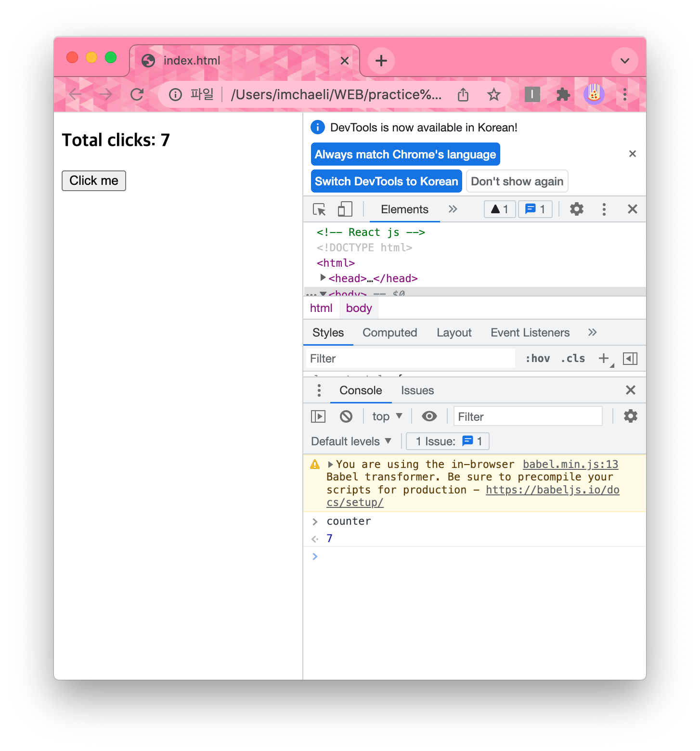Create a live expression with eye icon

coord(429,416)
